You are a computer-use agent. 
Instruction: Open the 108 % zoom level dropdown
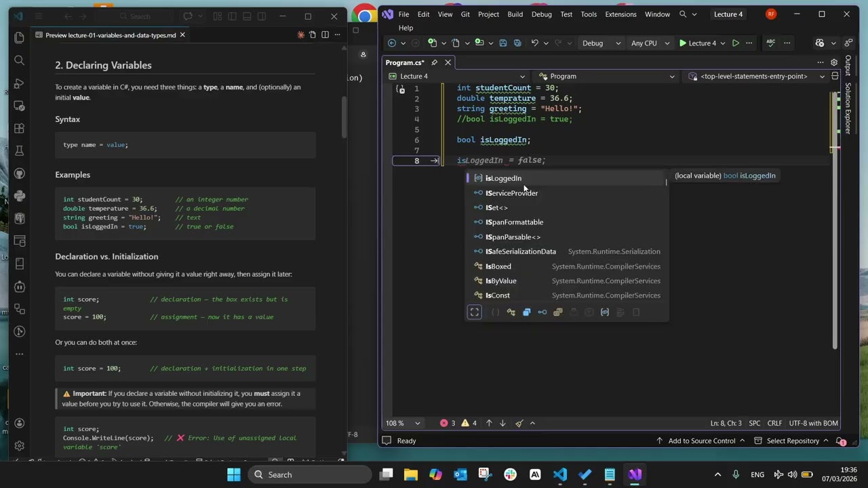tap(403, 423)
